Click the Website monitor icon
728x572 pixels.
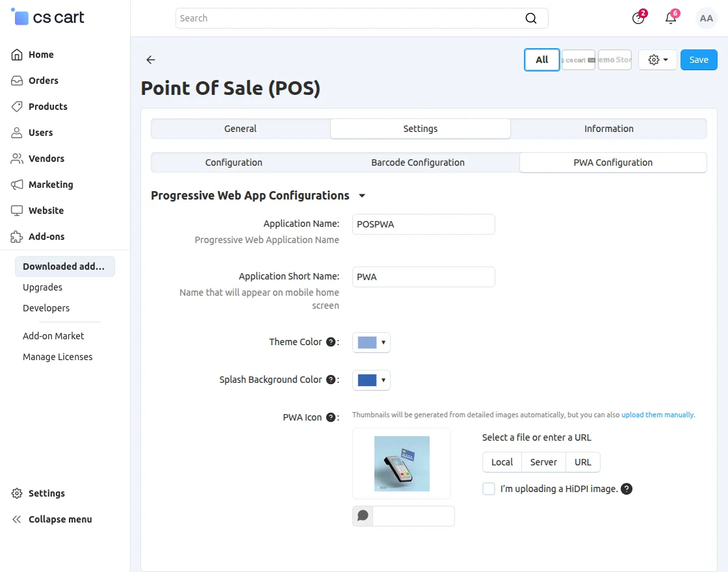point(17,211)
